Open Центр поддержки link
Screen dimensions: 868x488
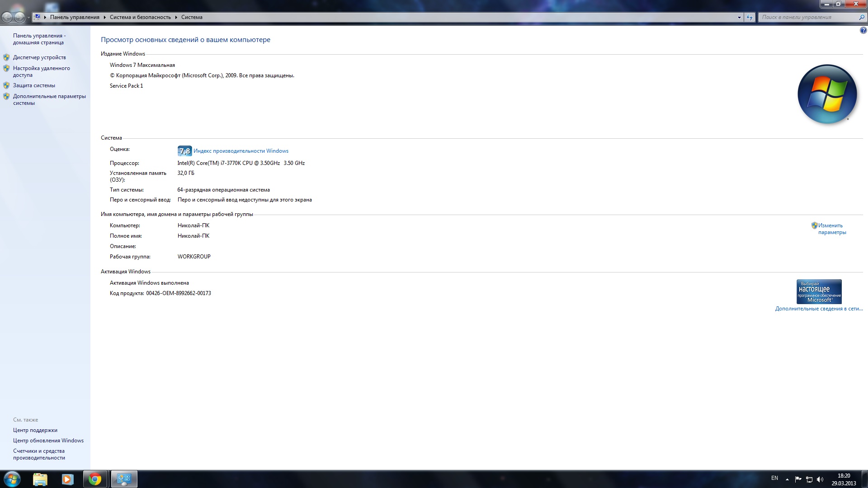pyautogui.click(x=35, y=430)
